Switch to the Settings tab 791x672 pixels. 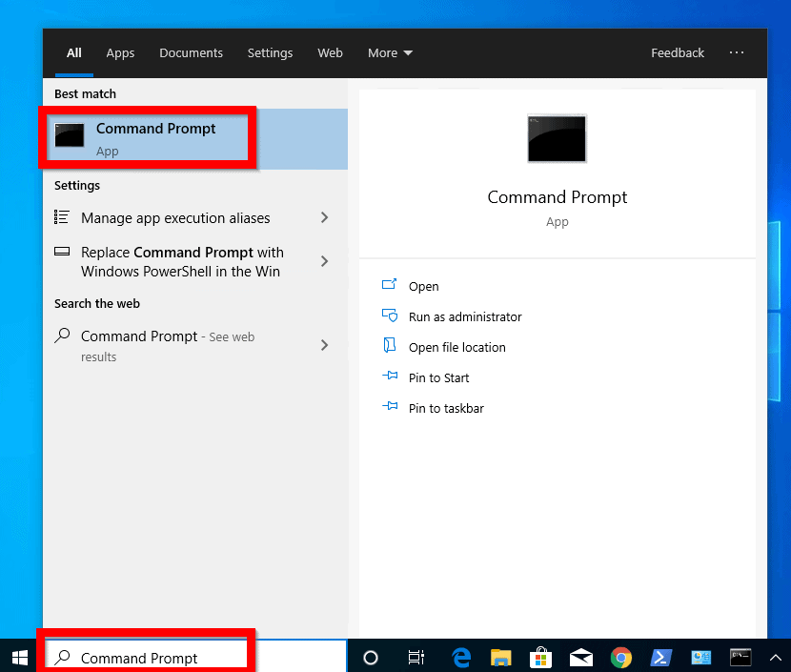click(270, 53)
